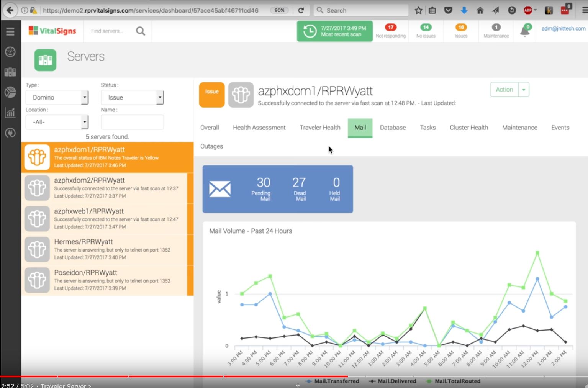Open the bar chart reports sidebar icon
The width and height of the screenshot is (588, 388).
(10, 112)
